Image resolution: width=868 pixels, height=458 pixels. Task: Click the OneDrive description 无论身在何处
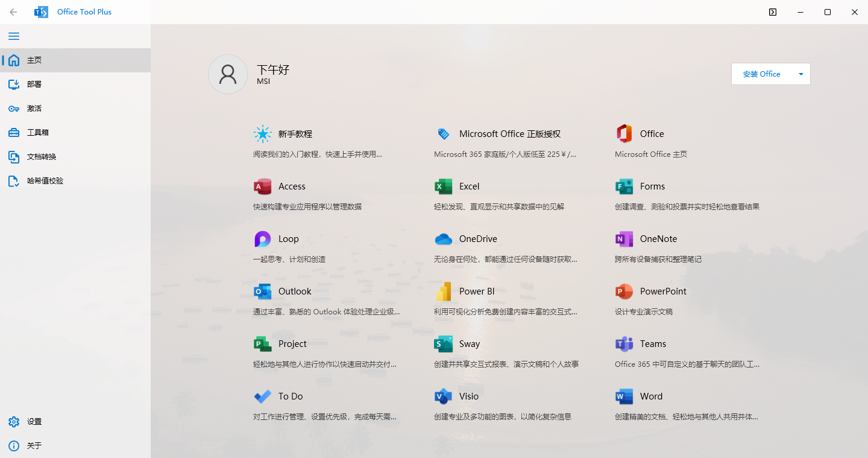(x=506, y=259)
